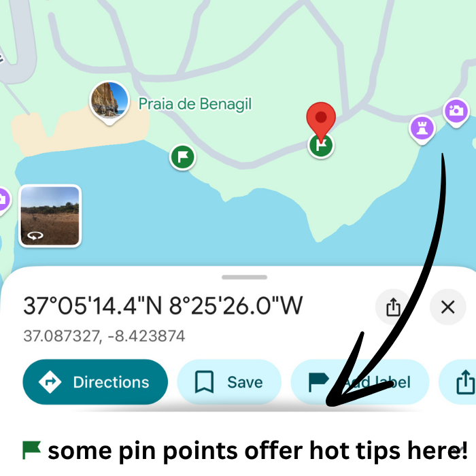476x476 pixels.
Task: Expand the sheet using the grey drag handle
Action: click(x=244, y=277)
